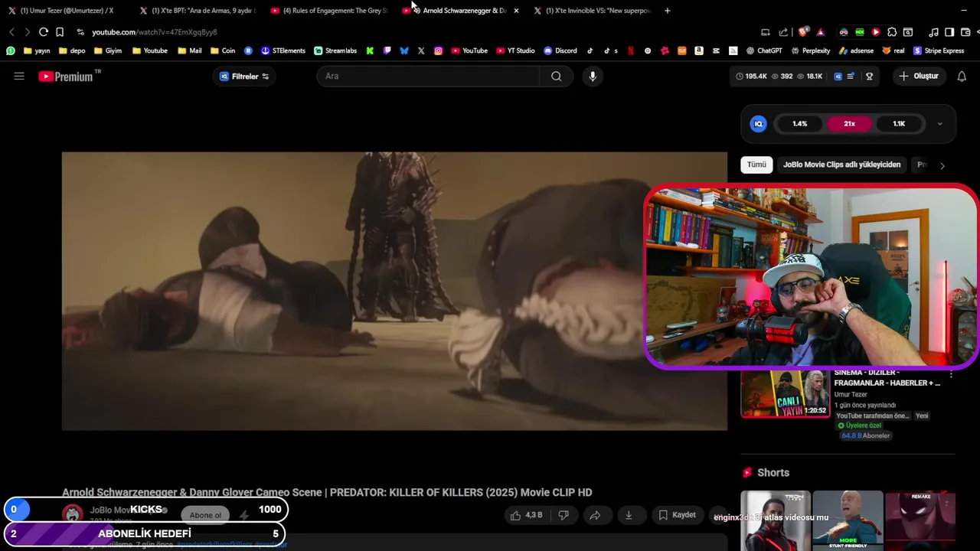
Task: Click the search magnifier button
Action: click(556, 76)
